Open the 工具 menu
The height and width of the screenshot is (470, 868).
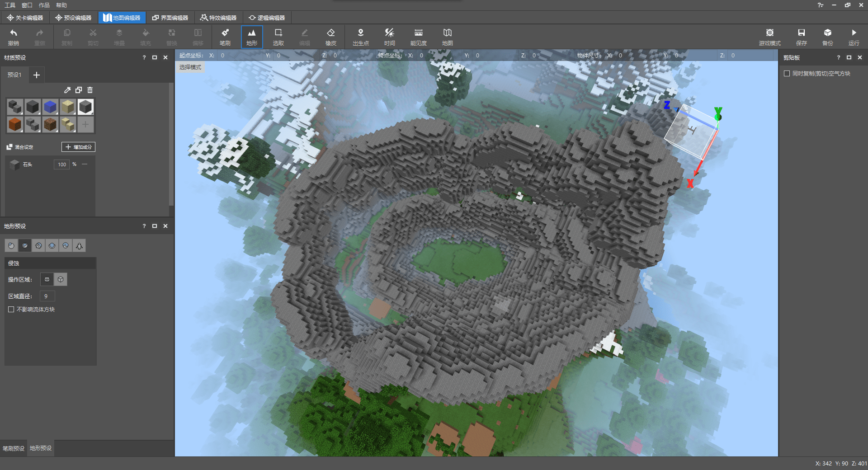(x=10, y=5)
